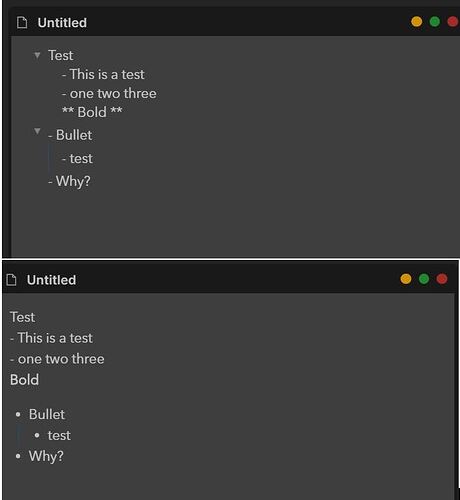Click yellow minimize dot in top window
The width and height of the screenshot is (460, 500).
[417, 22]
